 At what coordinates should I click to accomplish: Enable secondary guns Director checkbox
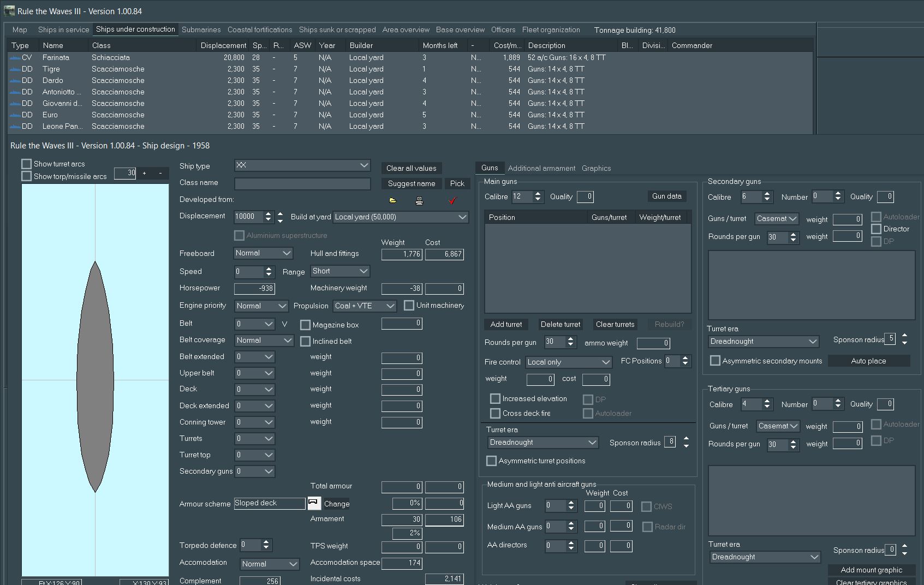(876, 229)
